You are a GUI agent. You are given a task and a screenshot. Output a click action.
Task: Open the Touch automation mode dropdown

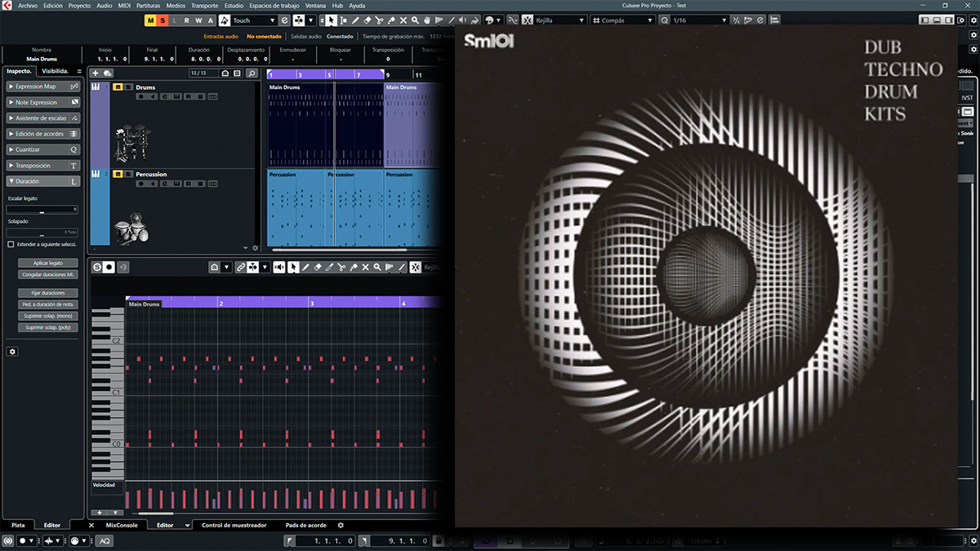(x=255, y=20)
